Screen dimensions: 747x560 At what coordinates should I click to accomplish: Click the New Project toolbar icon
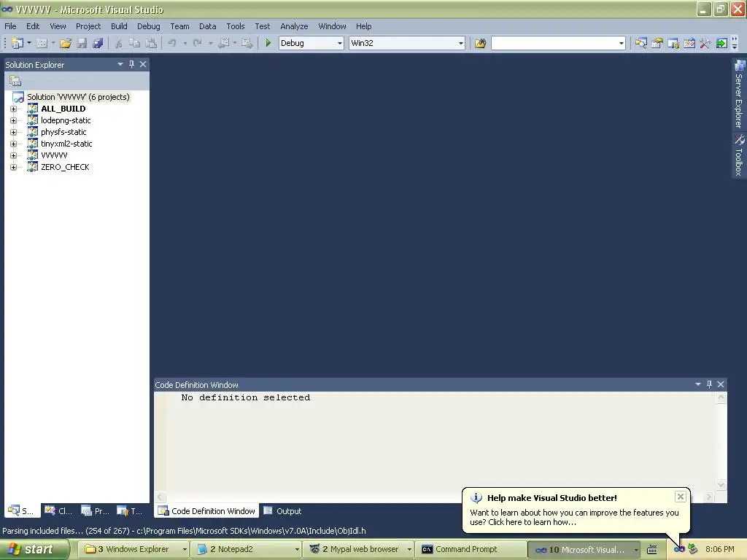(x=18, y=43)
